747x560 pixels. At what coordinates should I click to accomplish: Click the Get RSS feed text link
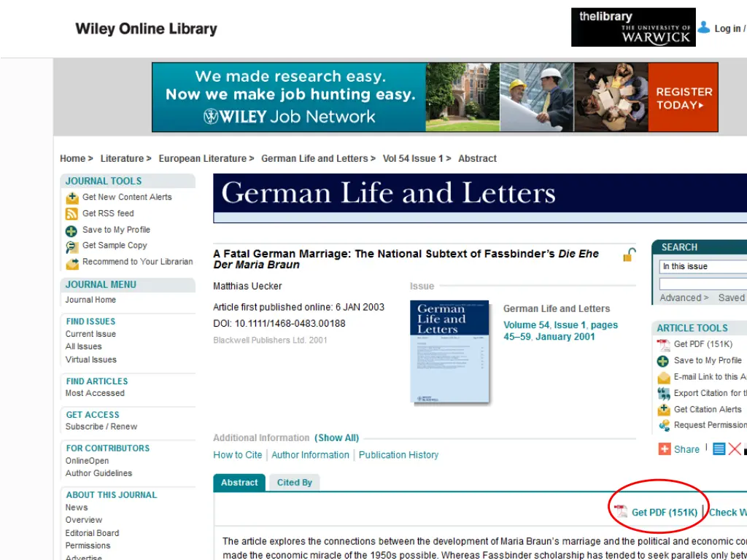tap(108, 213)
